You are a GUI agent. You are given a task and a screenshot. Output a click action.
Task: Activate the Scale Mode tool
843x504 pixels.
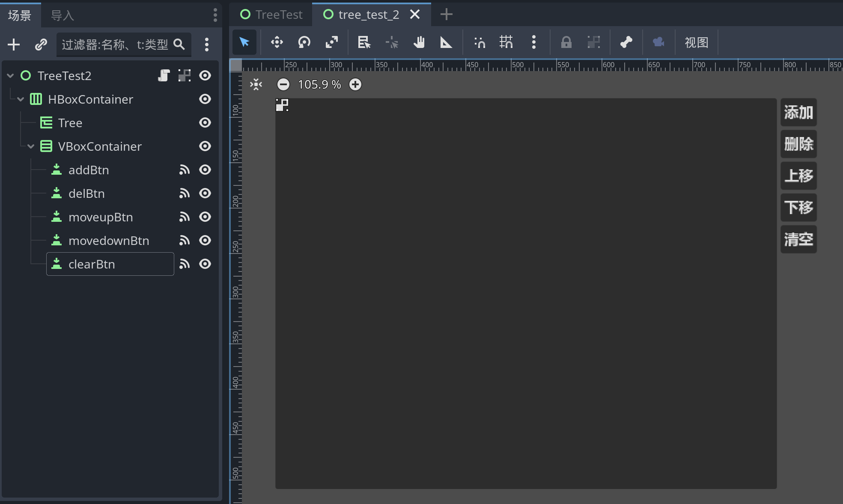click(332, 42)
